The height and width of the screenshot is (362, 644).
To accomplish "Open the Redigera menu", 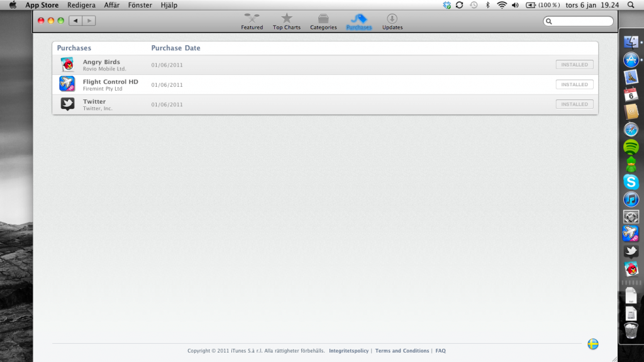I will pos(81,5).
